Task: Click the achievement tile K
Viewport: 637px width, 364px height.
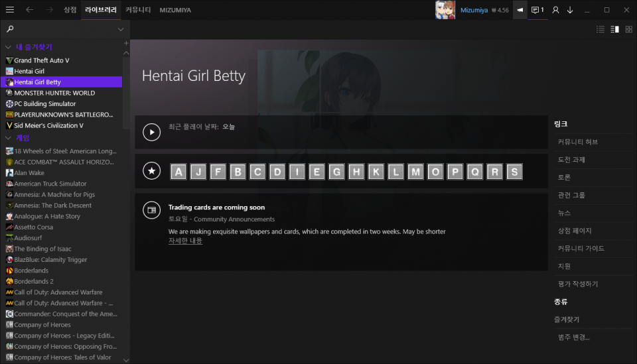Action: (x=376, y=172)
